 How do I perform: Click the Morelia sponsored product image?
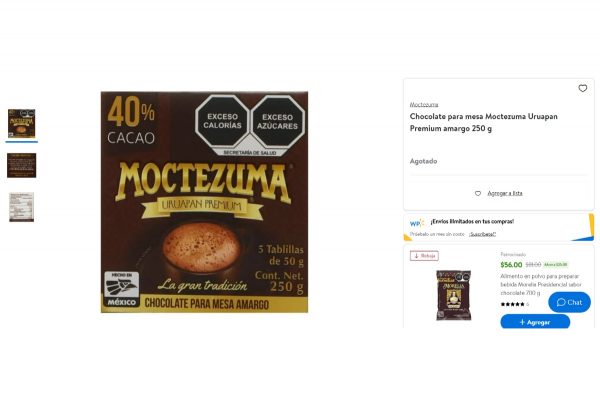[x=454, y=295]
